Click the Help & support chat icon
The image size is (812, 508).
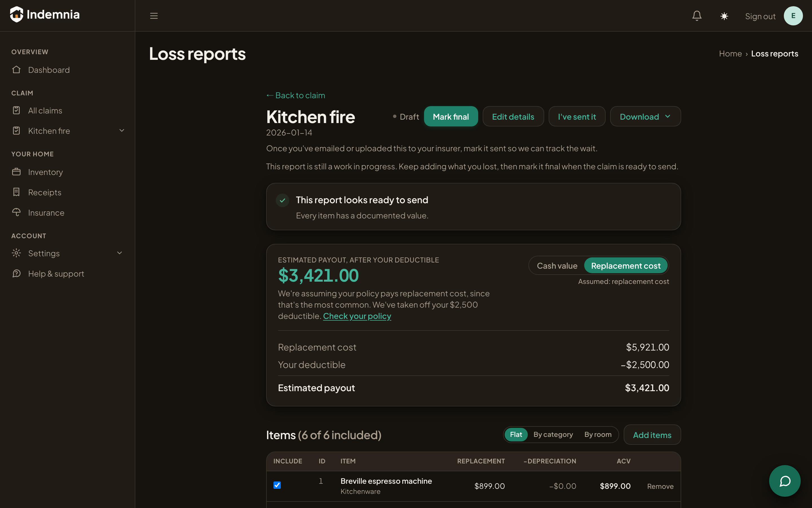16,273
